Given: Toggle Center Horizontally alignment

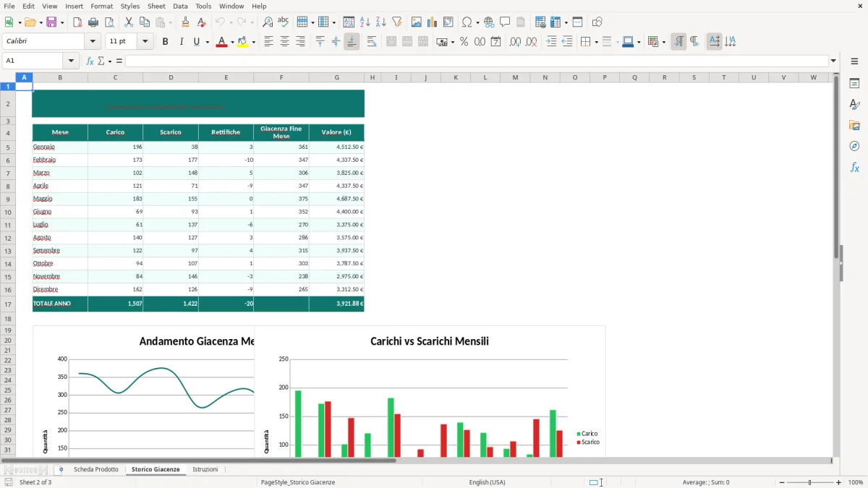Looking at the screenshot, I should pyautogui.click(x=285, y=42).
